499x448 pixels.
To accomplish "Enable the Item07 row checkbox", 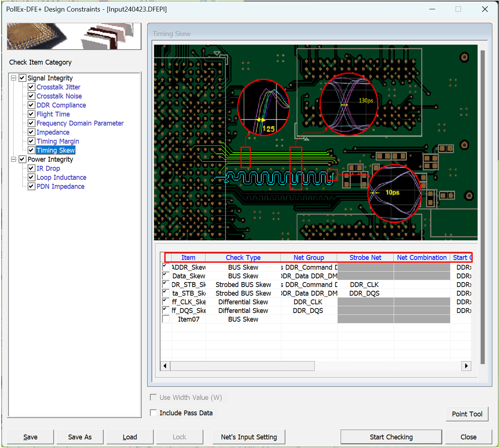I will click(x=166, y=319).
